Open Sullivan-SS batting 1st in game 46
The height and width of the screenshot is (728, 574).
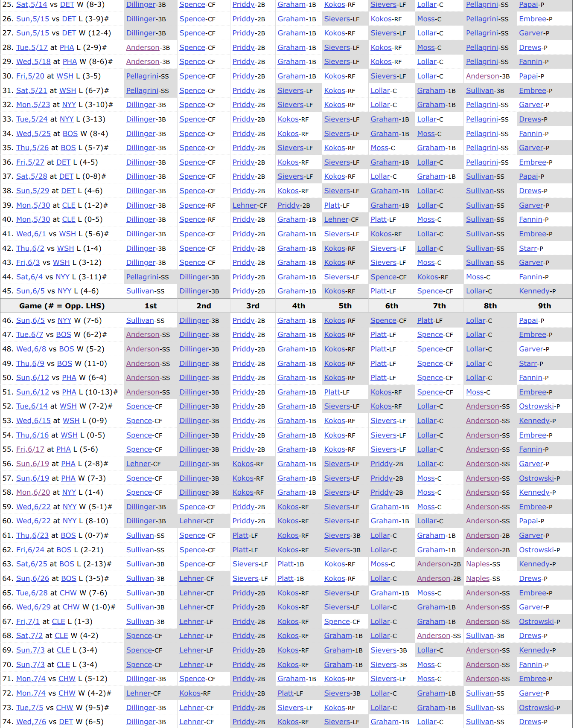[140, 321]
